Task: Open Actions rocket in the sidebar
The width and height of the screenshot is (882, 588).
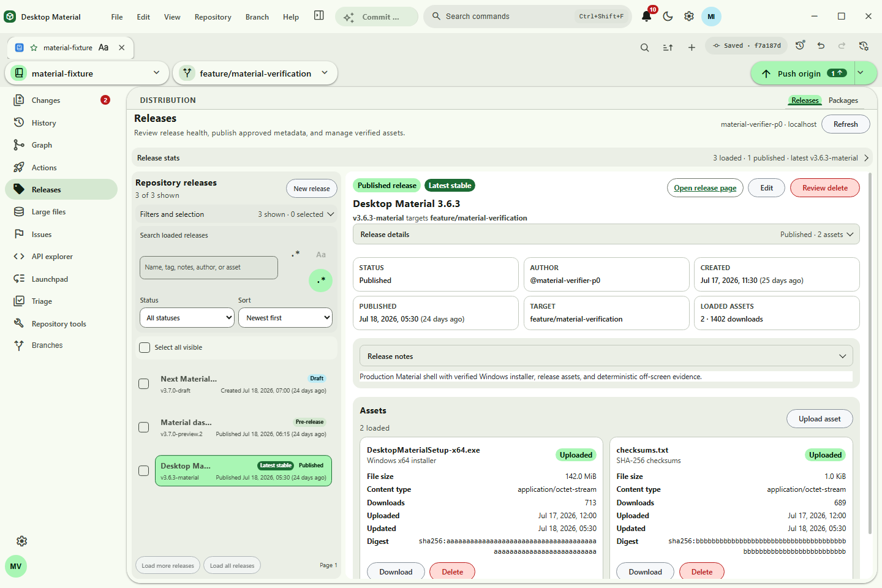Action: point(61,168)
